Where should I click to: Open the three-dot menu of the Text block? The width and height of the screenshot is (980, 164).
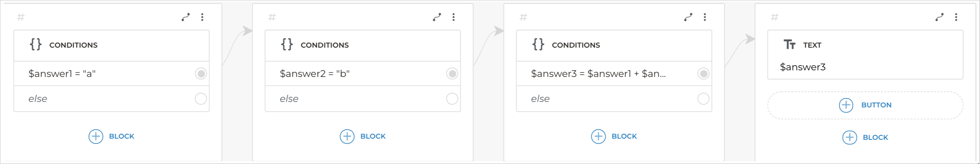coord(956,17)
